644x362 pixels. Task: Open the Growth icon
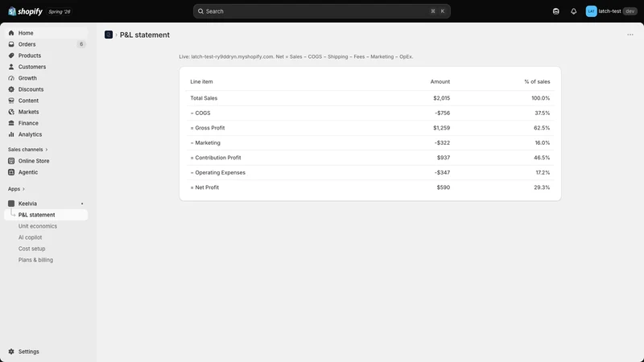[x=11, y=78]
